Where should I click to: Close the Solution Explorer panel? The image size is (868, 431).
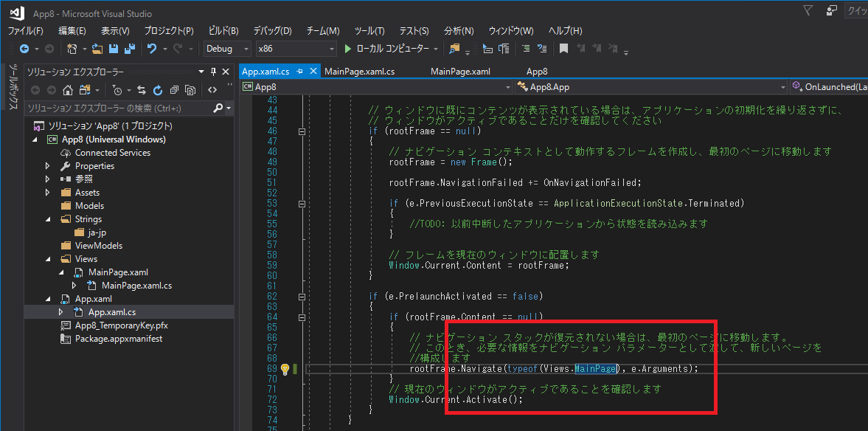[x=226, y=72]
